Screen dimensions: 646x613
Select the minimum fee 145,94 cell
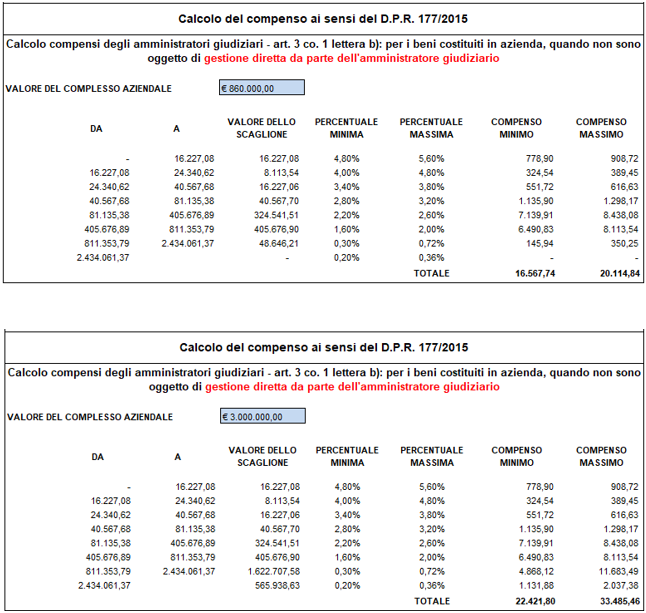pyautogui.click(x=541, y=243)
